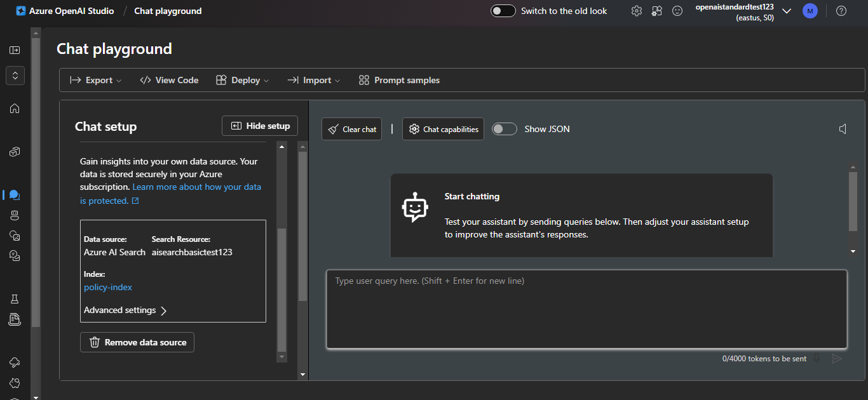
Task: Click the tokens to be sent counter
Action: [x=764, y=359]
